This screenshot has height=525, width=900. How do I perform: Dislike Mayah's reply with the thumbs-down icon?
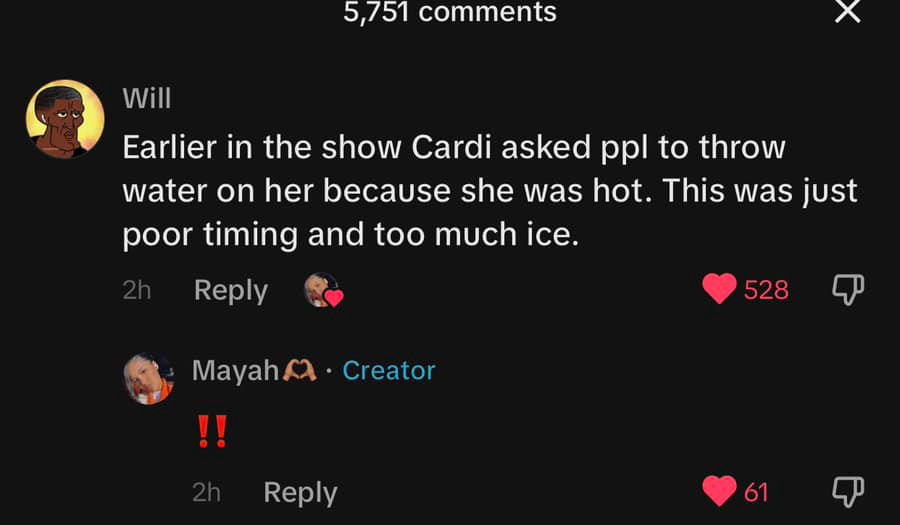[x=848, y=492]
